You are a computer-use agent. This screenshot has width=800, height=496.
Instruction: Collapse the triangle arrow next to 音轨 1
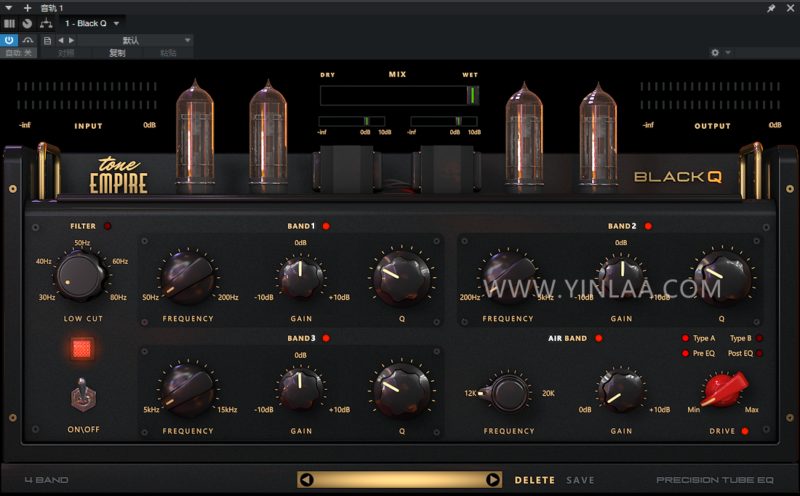click(x=9, y=8)
